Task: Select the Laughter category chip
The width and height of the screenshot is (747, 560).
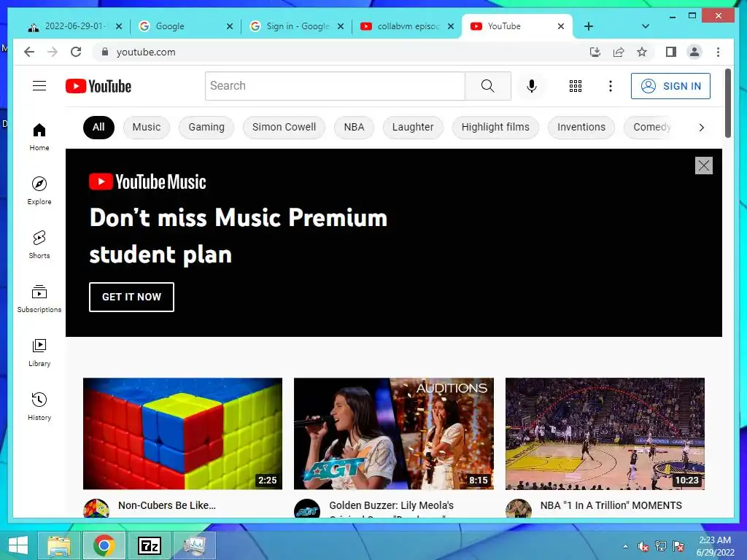Action: point(413,127)
